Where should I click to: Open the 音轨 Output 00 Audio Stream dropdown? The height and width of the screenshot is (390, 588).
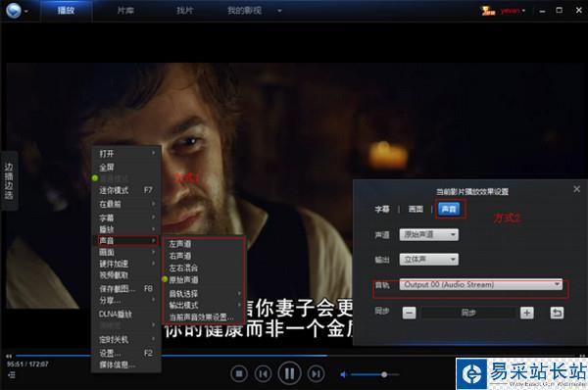tap(481, 284)
